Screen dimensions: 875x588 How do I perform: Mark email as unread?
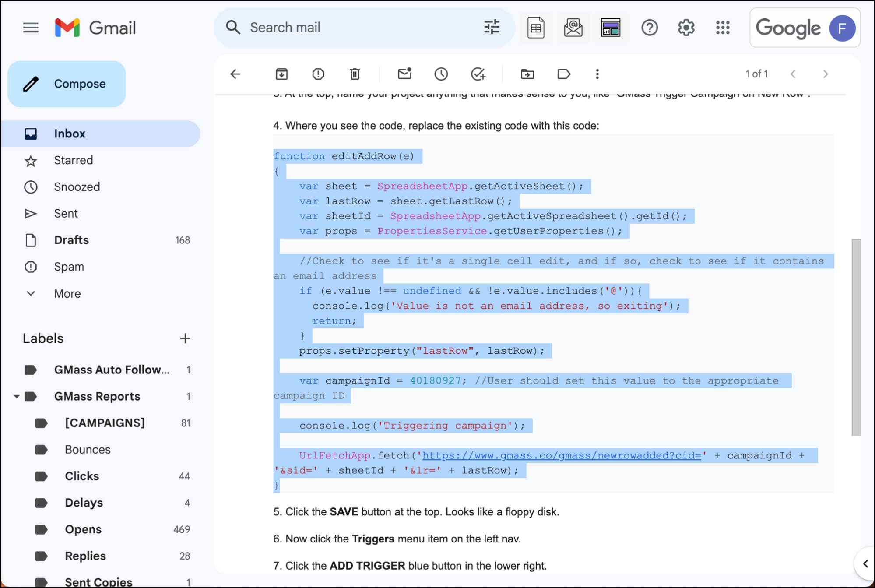[404, 74]
